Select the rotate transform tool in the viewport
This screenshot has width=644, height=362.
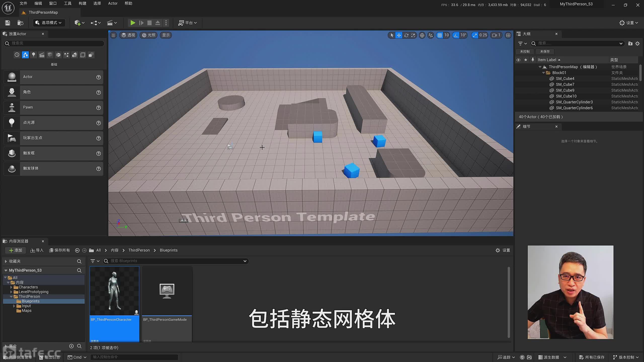[406, 35]
